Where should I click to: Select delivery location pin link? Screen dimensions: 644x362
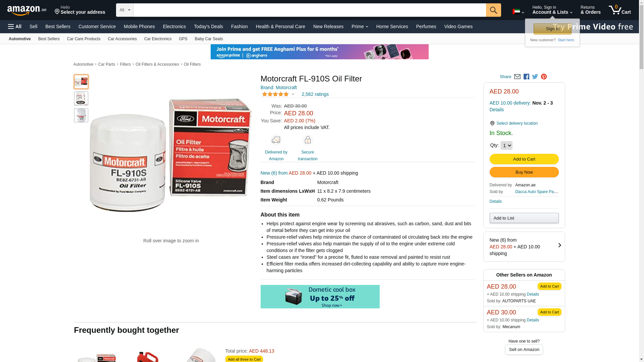point(514,123)
